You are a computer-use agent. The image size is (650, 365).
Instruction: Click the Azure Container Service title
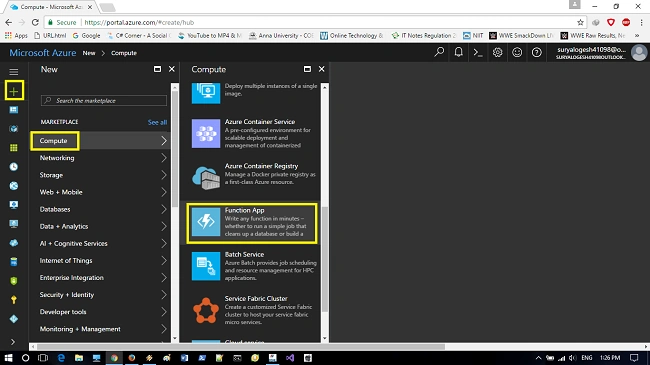(x=260, y=122)
